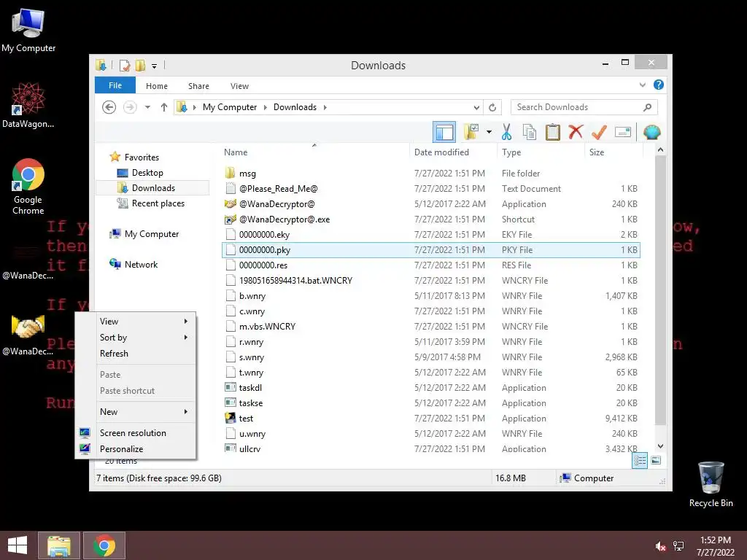Click the search magnifier icon

click(x=647, y=107)
